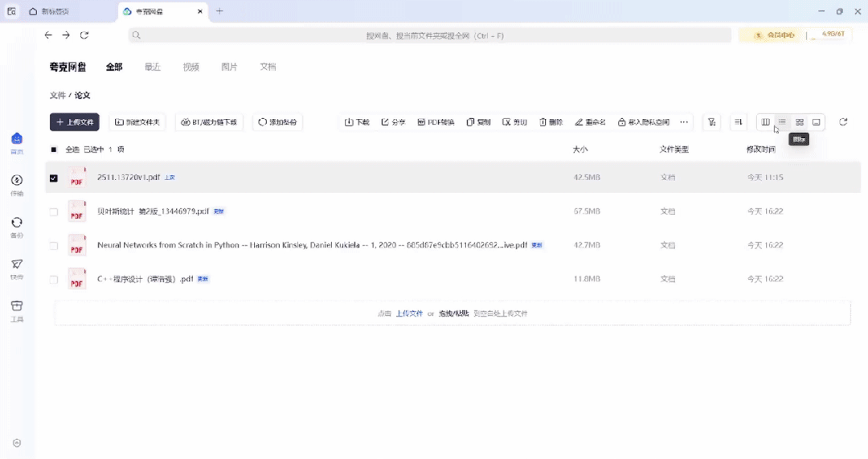Viewport: 868px width, 459px height.
Task: Expand the more actions ellipsis menu
Action: click(684, 122)
